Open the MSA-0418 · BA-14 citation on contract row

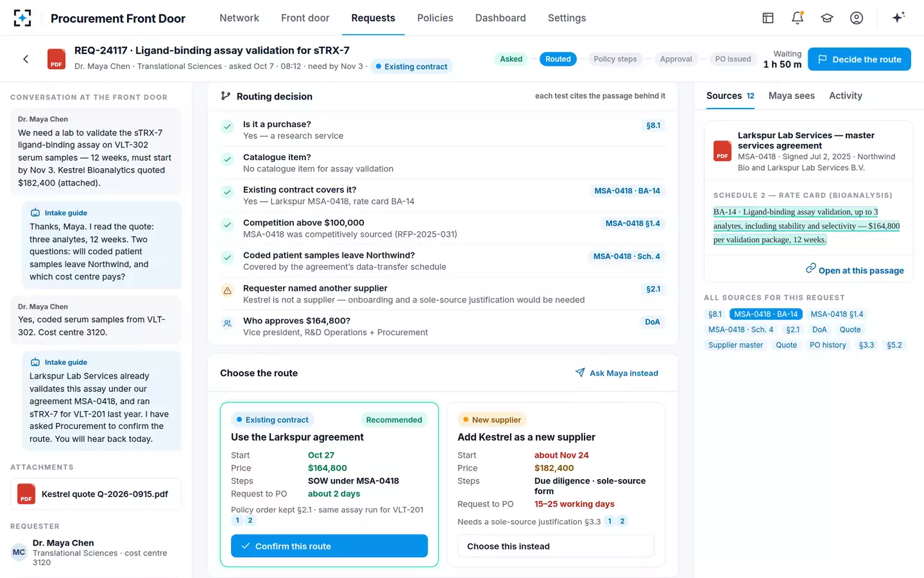pyautogui.click(x=627, y=191)
